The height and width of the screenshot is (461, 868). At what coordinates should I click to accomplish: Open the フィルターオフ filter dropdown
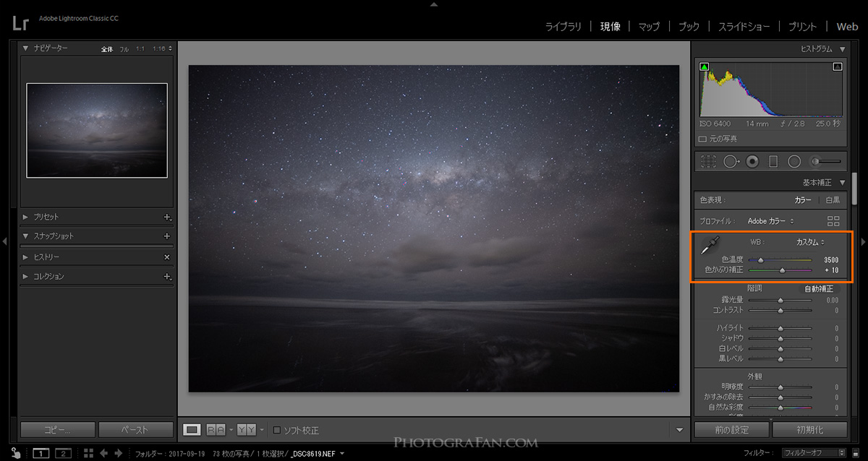tap(814, 453)
